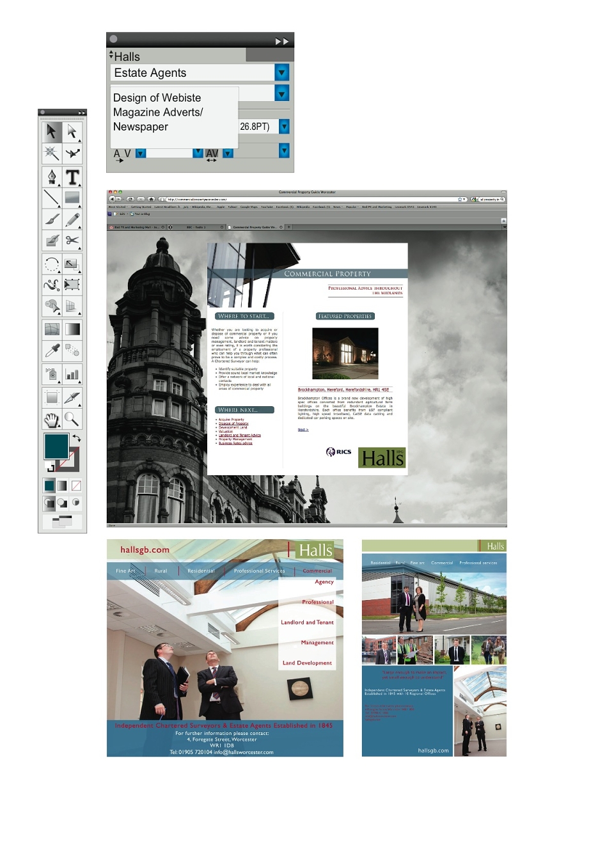614x868 pixels.
Task: Select the Magic Wand tool
Action: 52,153
